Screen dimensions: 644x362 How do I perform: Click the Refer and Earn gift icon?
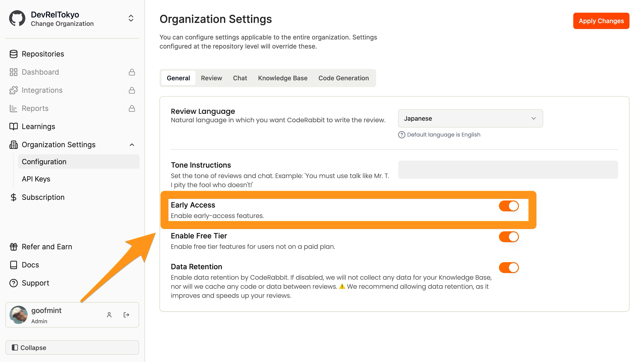click(14, 247)
